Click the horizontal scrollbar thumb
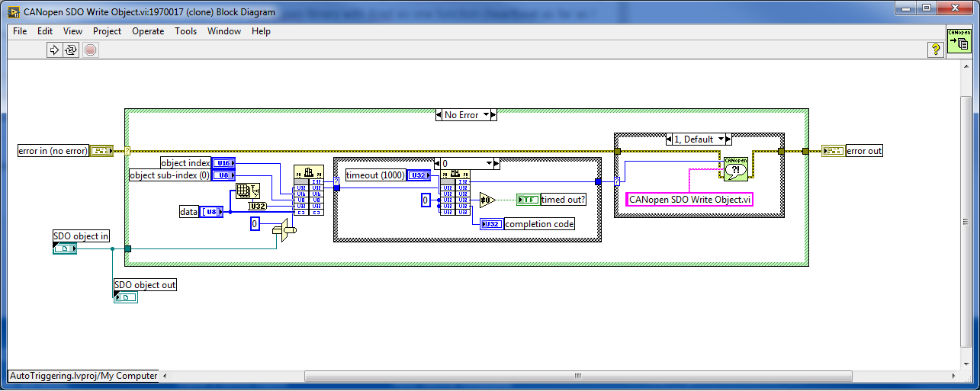This screenshot has height=391, width=980. (x=577, y=376)
